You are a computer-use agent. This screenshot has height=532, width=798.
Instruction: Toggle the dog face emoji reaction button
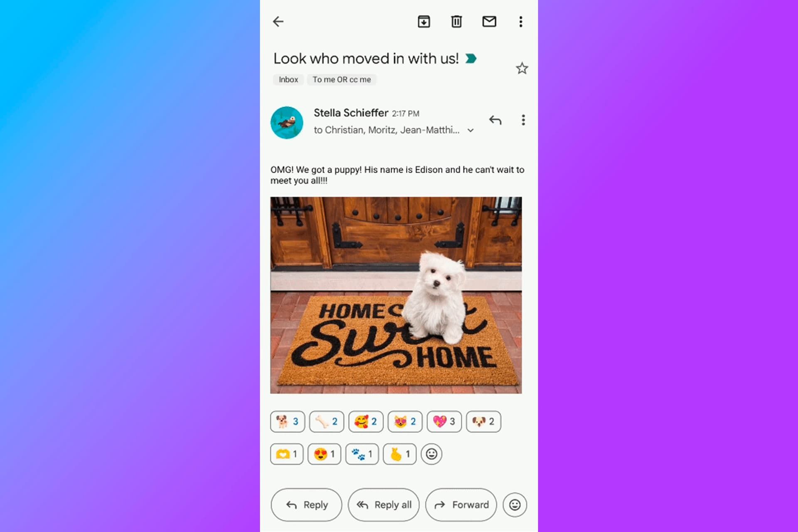[x=483, y=421]
